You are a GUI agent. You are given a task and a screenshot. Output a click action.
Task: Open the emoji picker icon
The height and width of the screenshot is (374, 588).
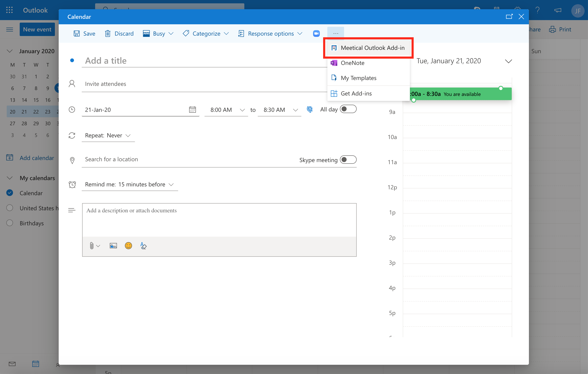point(128,246)
